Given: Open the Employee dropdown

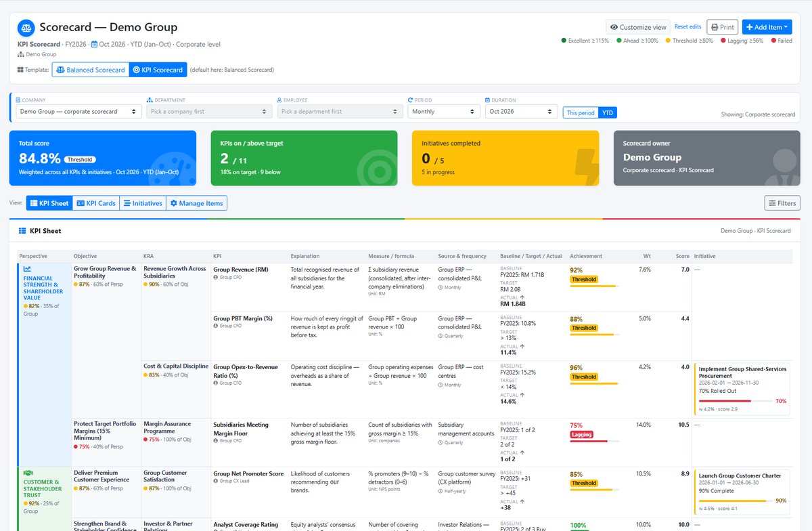Looking at the screenshot, I should (339, 111).
